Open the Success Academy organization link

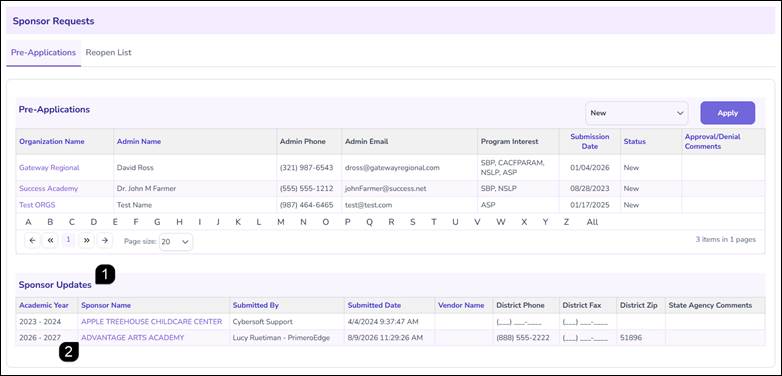coord(48,189)
